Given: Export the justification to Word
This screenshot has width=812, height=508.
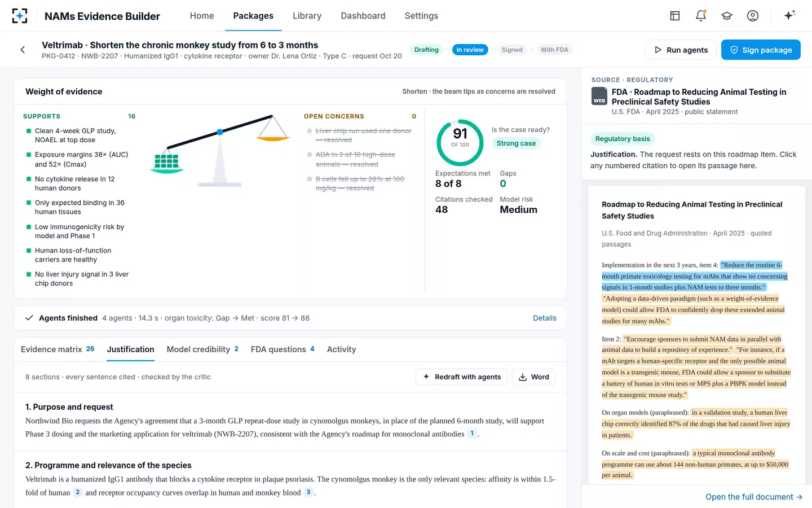Looking at the screenshot, I should pyautogui.click(x=533, y=377).
